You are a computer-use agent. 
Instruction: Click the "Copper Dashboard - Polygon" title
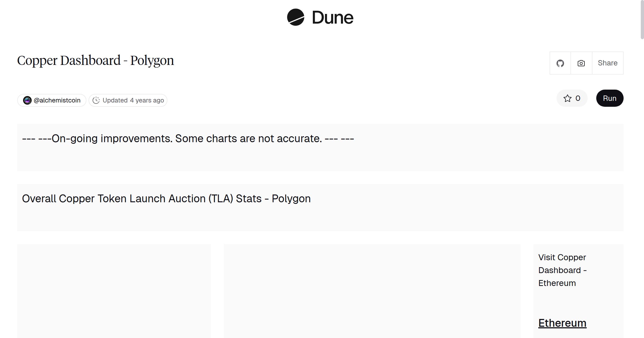[x=96, y=61]
